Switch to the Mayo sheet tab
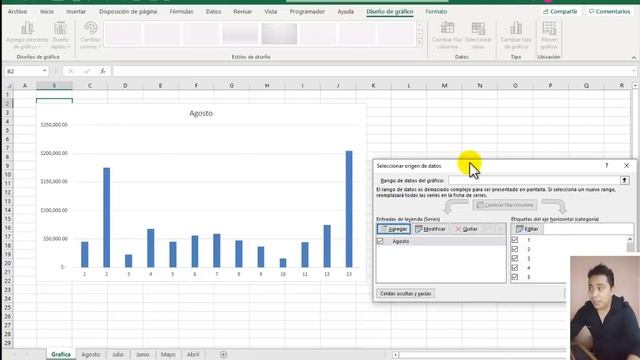Screen dimensions: 640x360 (168, 354)
